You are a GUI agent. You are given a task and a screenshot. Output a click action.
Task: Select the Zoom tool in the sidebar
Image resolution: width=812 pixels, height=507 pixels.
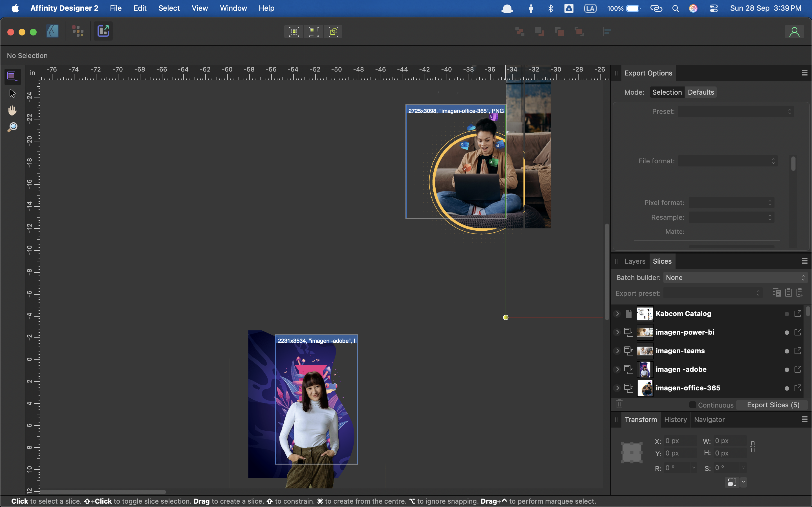pos(12,127)
